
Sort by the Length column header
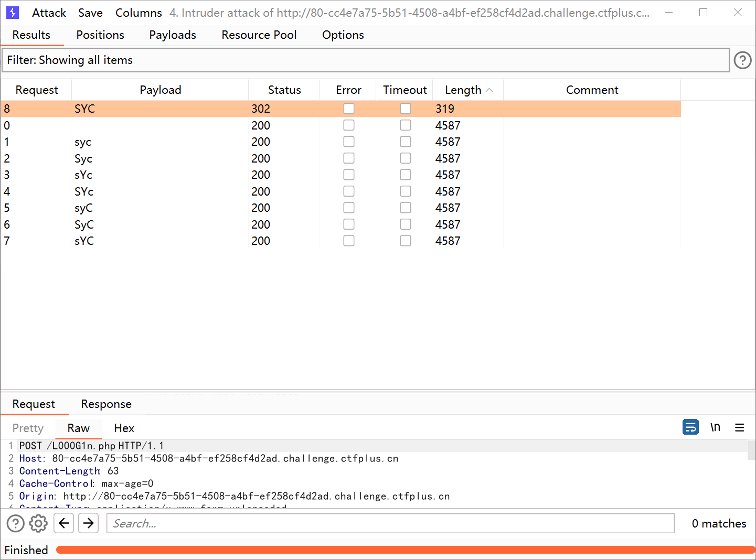coord(463,90)
